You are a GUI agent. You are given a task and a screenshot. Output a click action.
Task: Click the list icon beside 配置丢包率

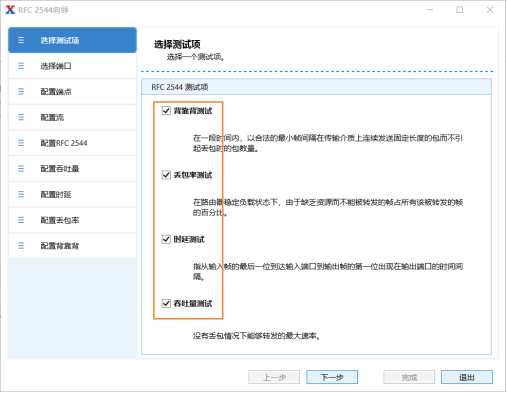pyautogui.click(x=21, y=220)
